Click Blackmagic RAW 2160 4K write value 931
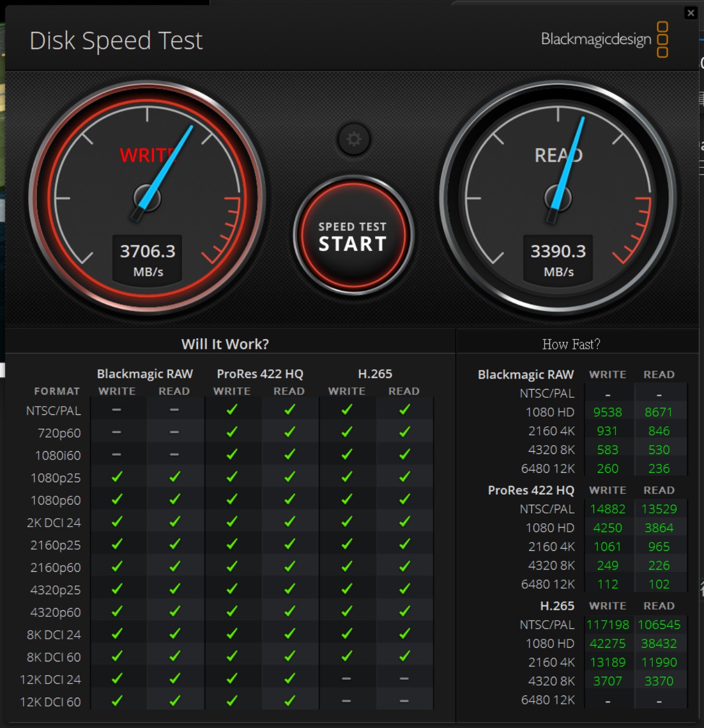Image resolution: width=704 pixels, height=728 pixels. (608, 431)
